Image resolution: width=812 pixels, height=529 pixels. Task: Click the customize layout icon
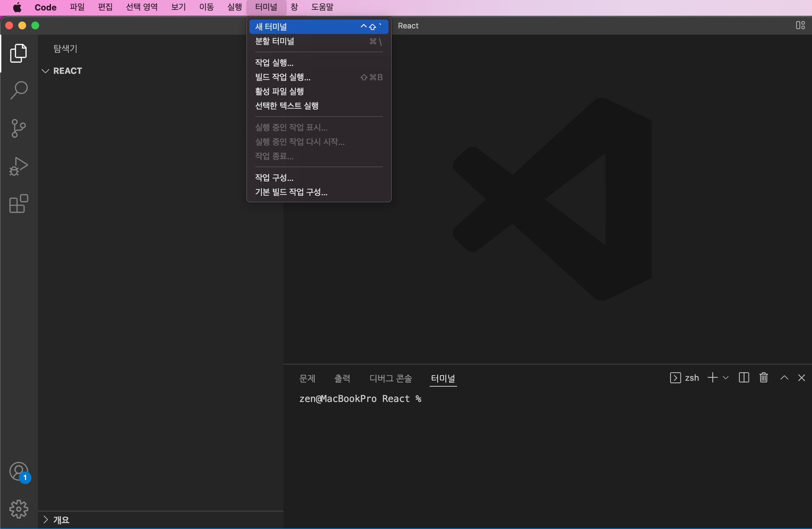coord(800,25)
